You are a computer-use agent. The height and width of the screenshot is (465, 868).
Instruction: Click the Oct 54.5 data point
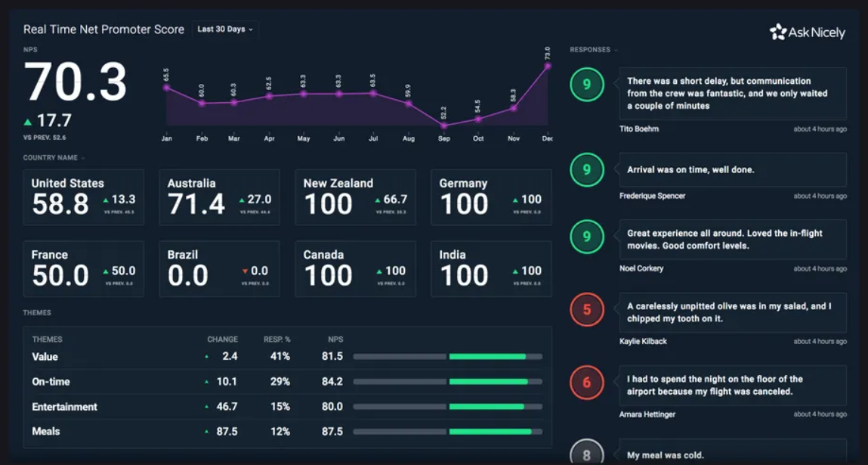point(478,119)
